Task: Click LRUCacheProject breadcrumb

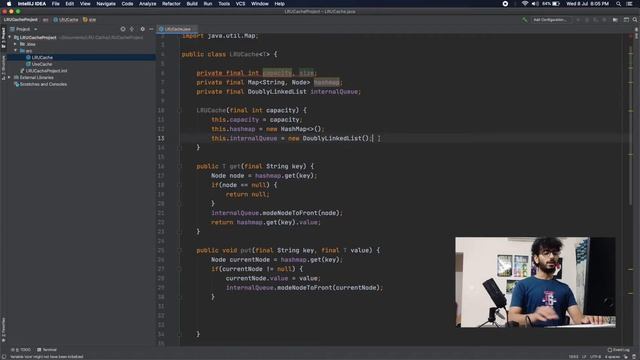Action: point(21,20)
